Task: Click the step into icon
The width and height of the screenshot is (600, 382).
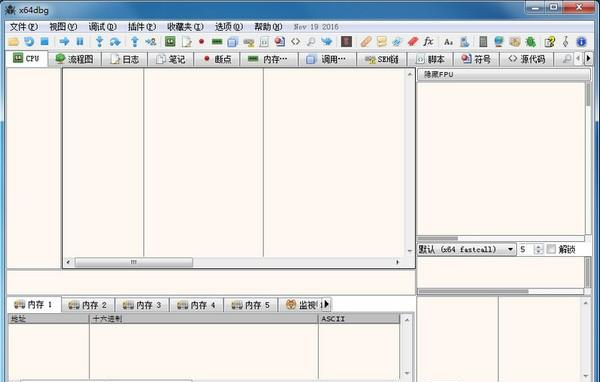Action: 99,41
